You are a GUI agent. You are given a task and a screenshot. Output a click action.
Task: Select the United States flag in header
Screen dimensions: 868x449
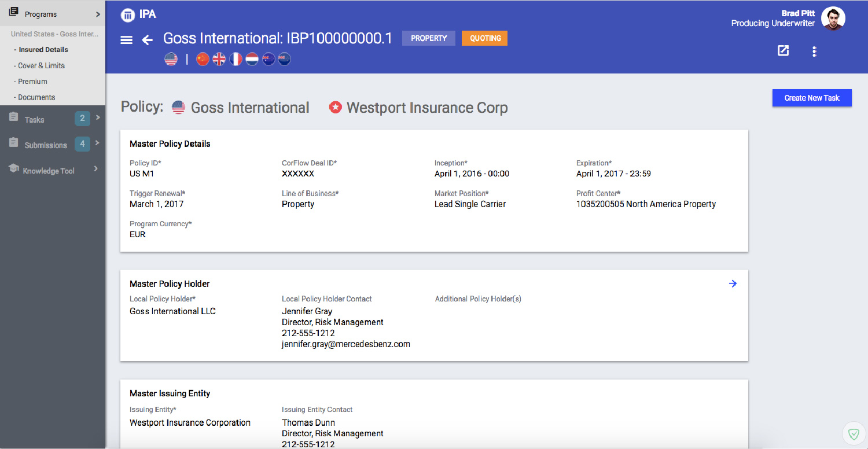tap(171, 59)
